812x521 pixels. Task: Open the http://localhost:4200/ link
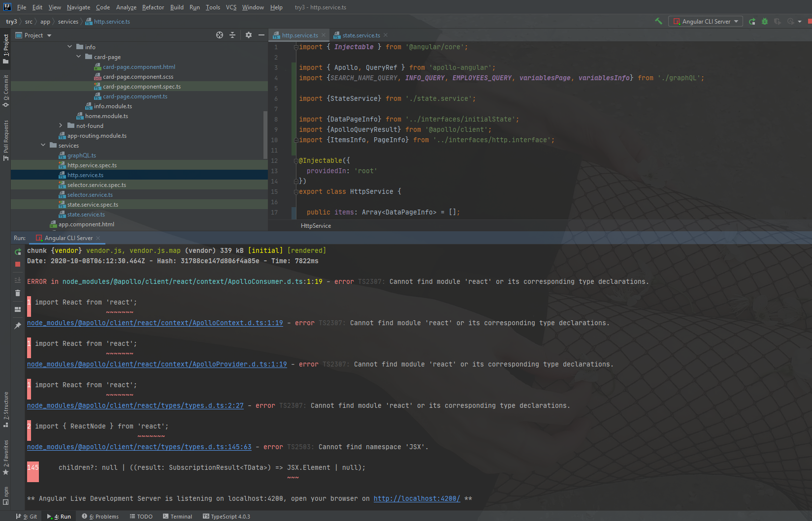coord(417,498)
